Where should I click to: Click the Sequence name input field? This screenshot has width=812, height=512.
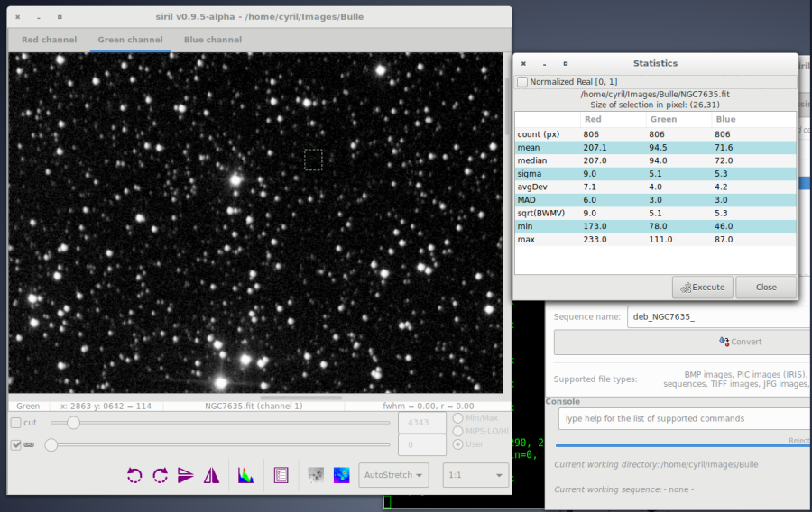(718, 316)
